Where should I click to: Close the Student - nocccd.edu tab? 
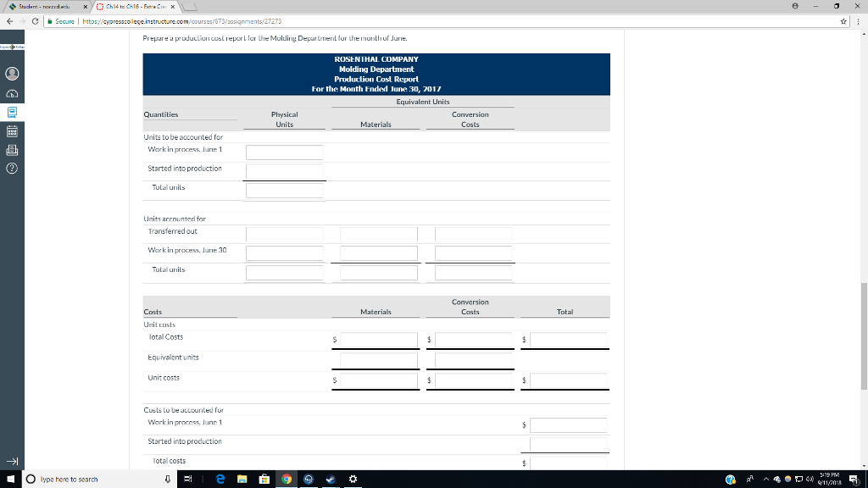86,7
